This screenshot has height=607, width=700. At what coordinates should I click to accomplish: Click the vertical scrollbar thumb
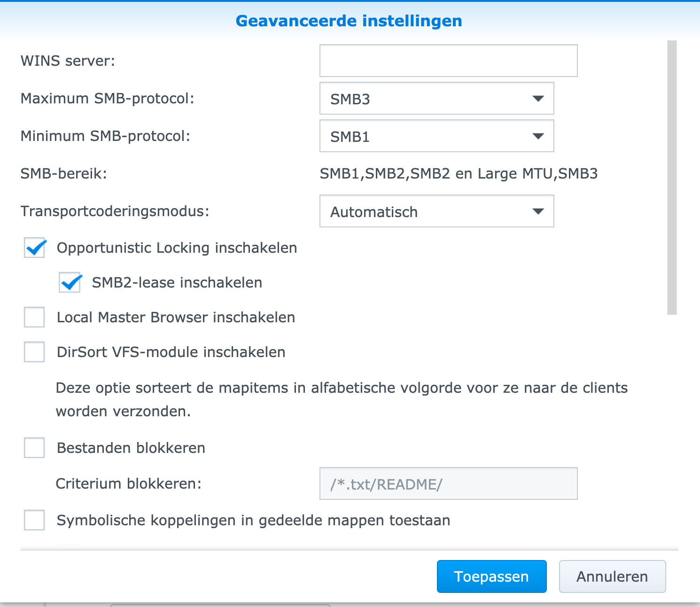pos(672,178)
